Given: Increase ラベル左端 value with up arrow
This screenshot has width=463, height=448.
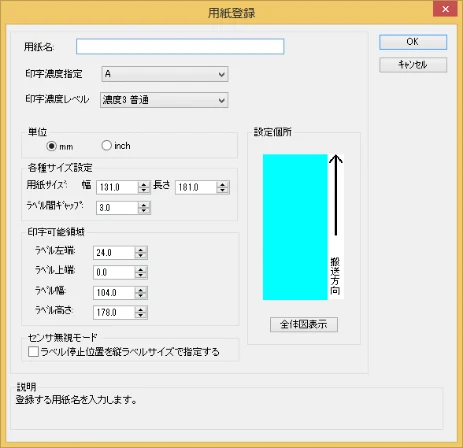Looking at the screenshot, I should pyautogui.click(x=141, y=250).
